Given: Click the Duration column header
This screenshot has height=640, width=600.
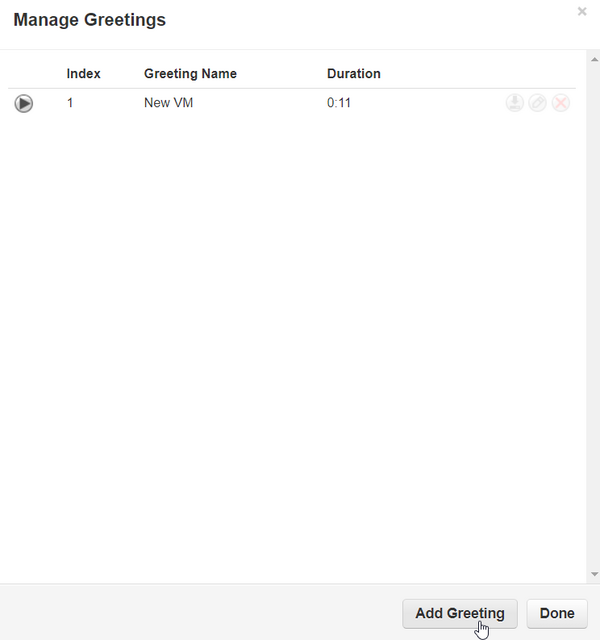Looking at the screenshot, I should pos(353,74).
